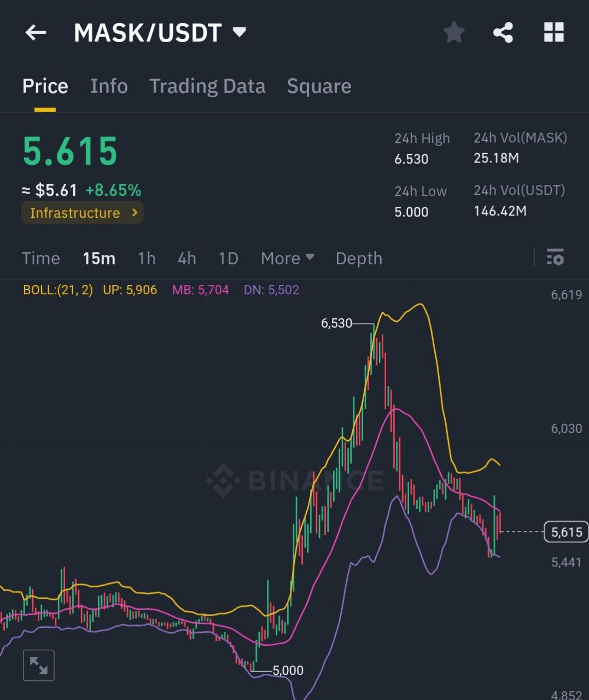Screen dimensions: 589x700
Task: Tap the back arrow icon
Action: click(x=36, y=33)
